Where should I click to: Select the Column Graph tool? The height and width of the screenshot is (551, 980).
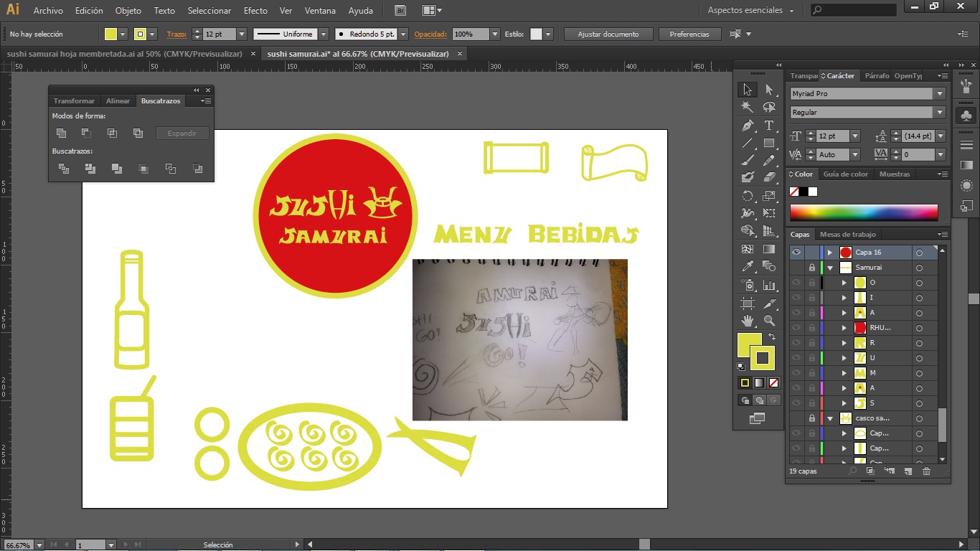[769, 285]
